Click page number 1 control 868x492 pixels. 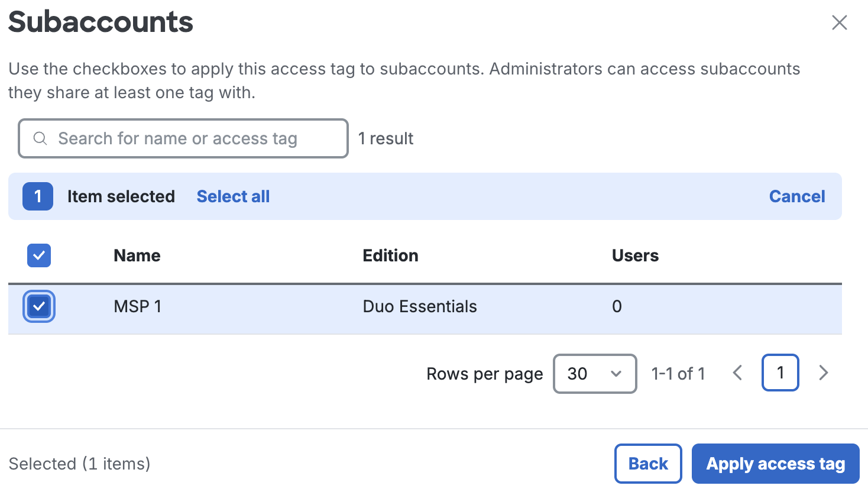click(780, 373)
